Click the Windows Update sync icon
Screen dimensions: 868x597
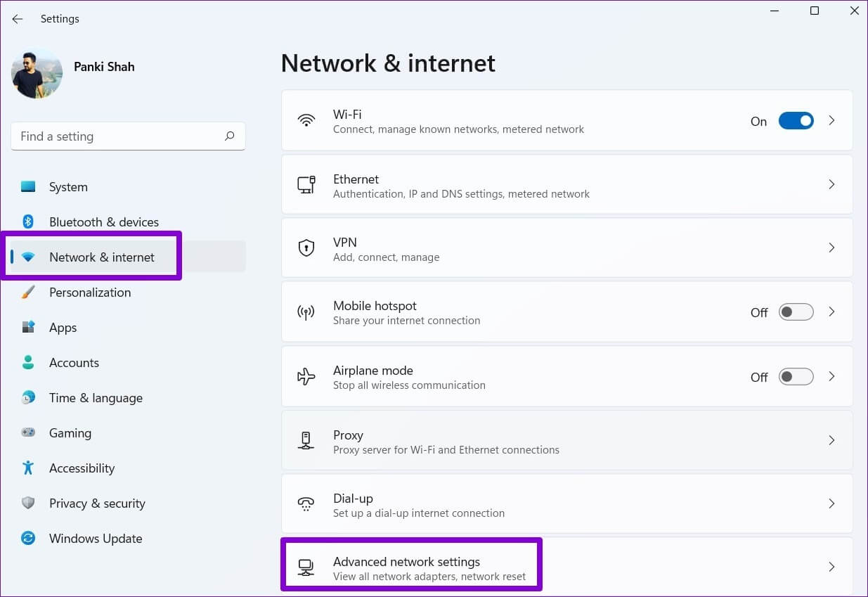(x=28, y=539)
